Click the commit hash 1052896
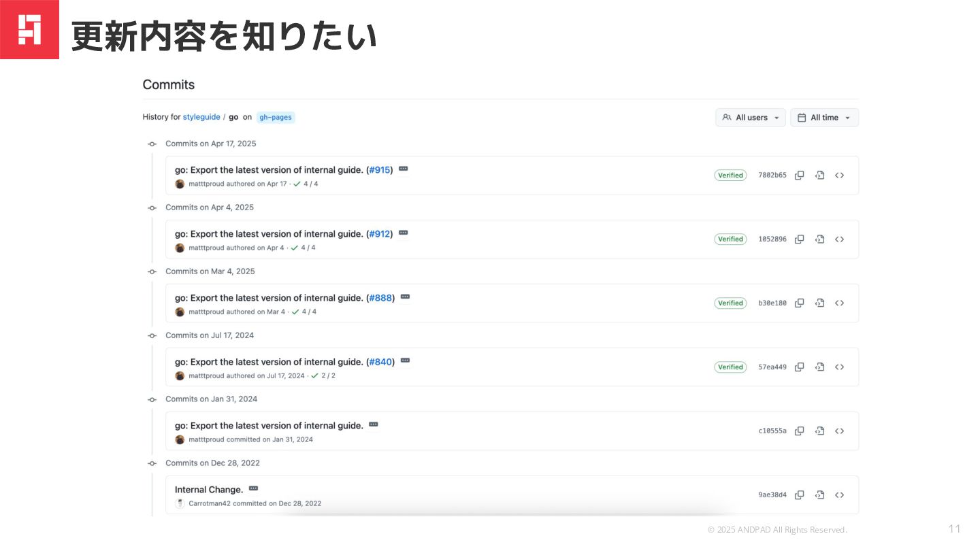 click(x=772, y=239)
